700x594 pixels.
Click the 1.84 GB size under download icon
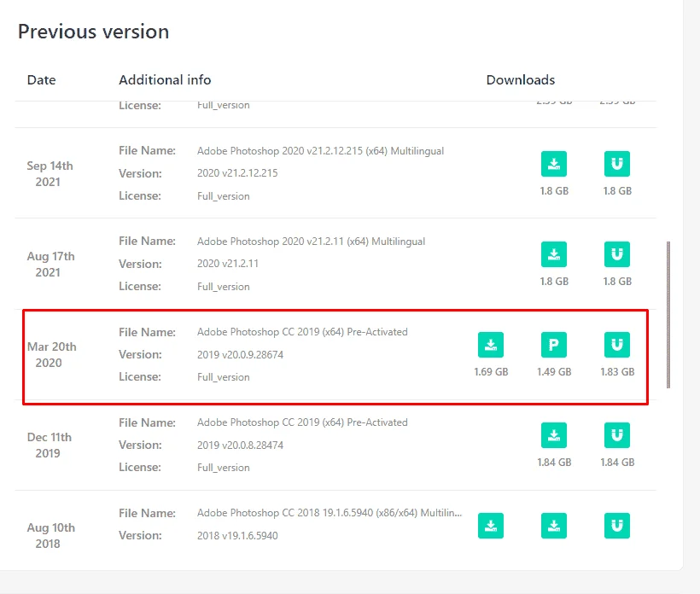click(553, 463)
